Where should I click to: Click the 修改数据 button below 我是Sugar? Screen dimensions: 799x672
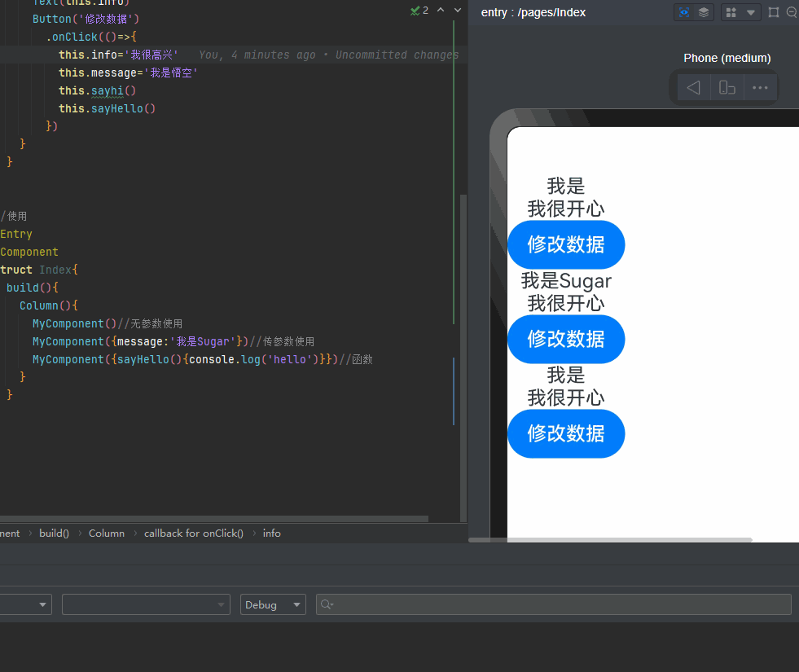pos(566,339)
